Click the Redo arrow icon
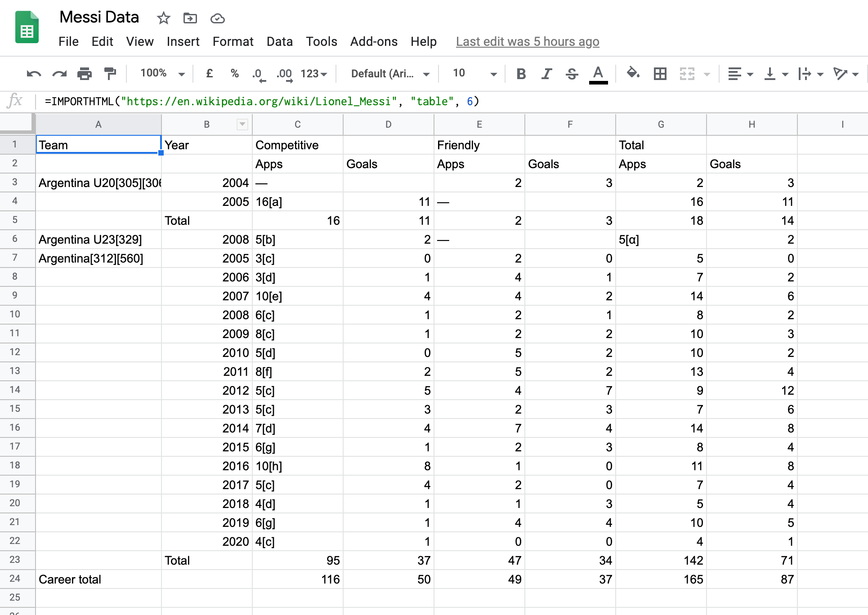868x615 pixels. click(59, 74)
